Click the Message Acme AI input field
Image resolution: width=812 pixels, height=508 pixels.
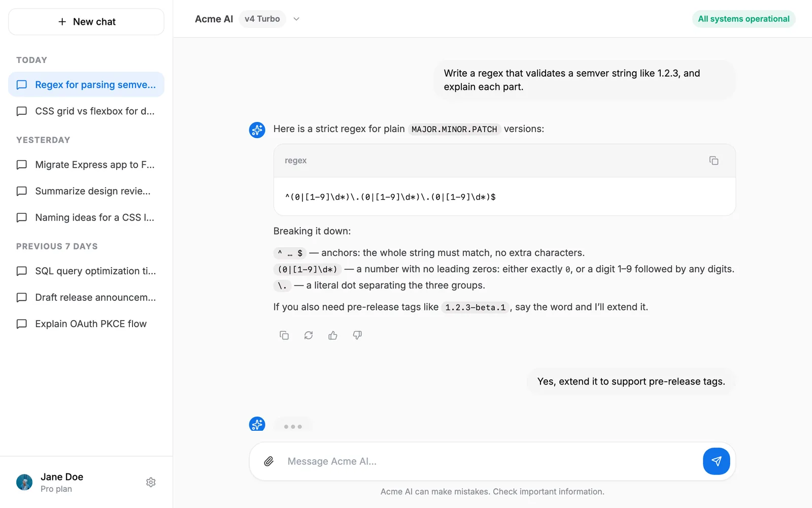[490, 461]
